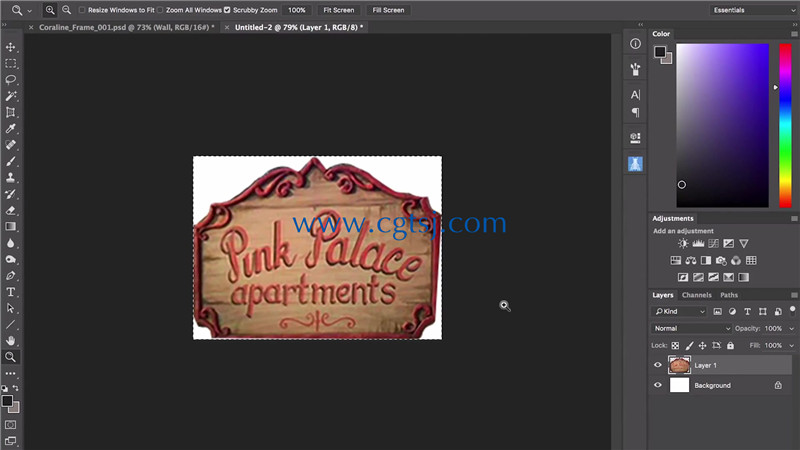Add a Photo Filter adjustment
Screen dimensions: 800x450
pos(721,261)
